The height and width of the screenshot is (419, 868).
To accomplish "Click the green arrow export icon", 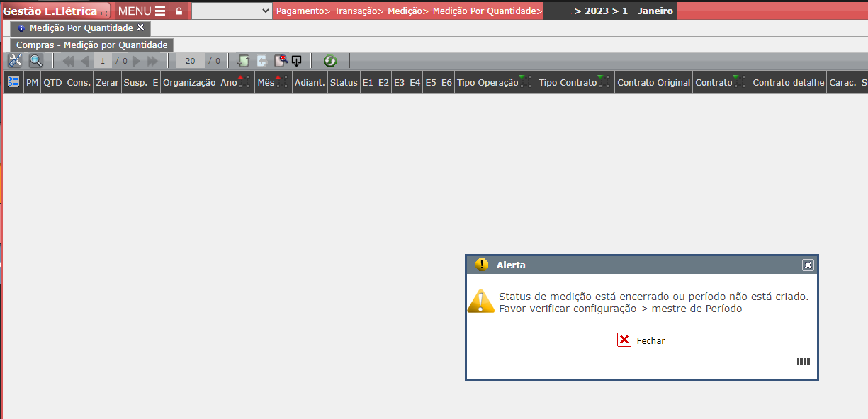I will tap(244, 61).
